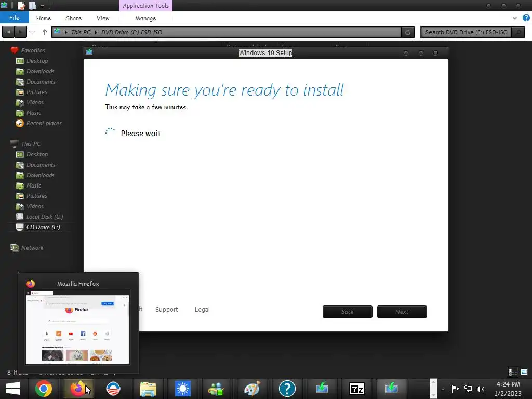
Task: Open Quick Access Toolbar customize dropdown
Action: click(x=42, y=6)
